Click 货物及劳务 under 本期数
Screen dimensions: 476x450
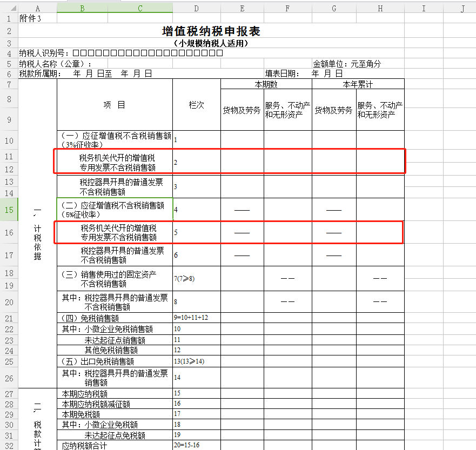[x=242, y=110]
